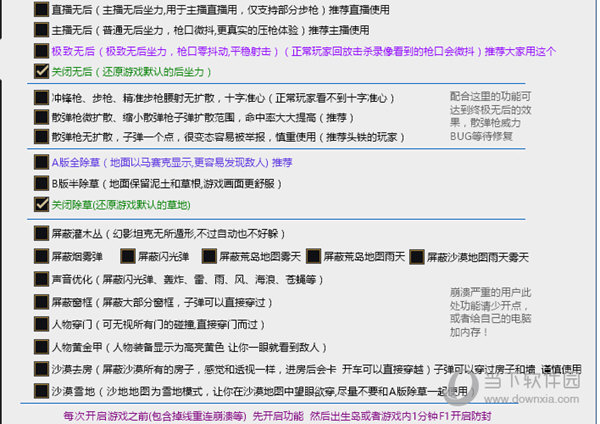Tick the 散弹枪无扩散 checkbox
The image size is (600, 424).
point(41,137)
